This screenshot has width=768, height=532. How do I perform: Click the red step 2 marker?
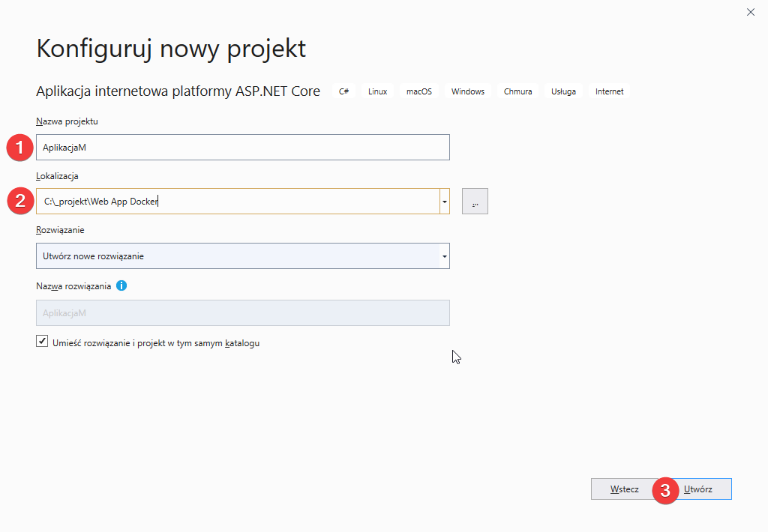click(19, 202)
